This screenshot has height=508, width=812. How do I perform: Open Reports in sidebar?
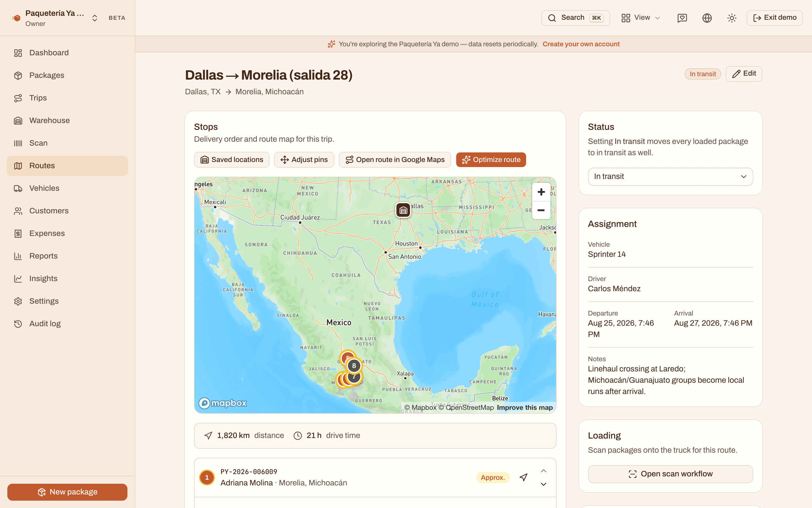tap(67, 256)
